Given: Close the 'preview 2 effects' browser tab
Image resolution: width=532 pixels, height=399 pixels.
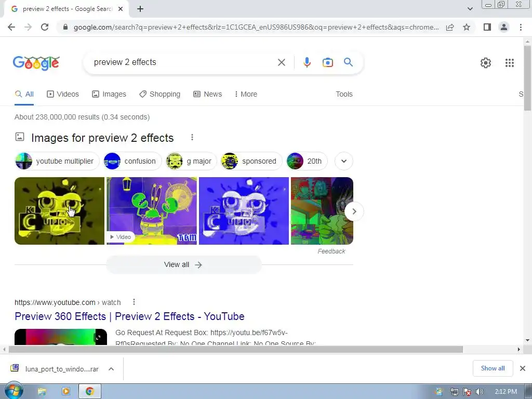Looking at the screenshot, I should click(x=121, y=9).
